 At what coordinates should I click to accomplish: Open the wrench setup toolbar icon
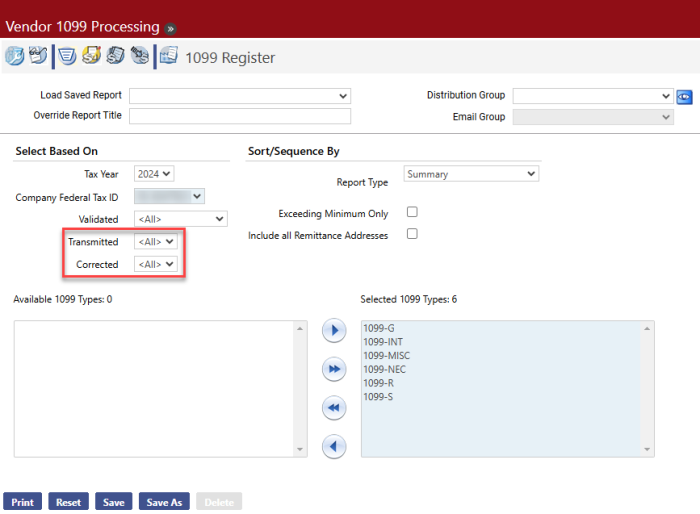pos(14,56)
